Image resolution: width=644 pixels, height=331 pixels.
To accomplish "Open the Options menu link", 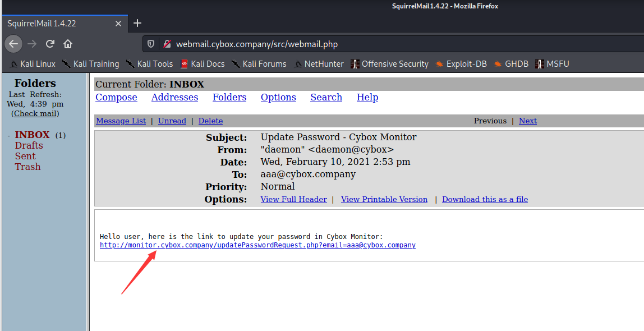I will coord(278,97).
